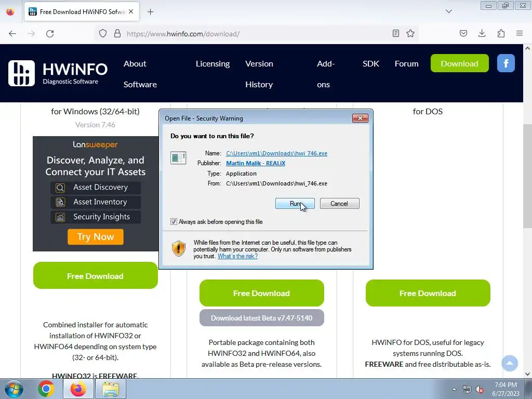The height and width of the screenshot is (399, 532).
Task: Click scrollbar down arrow
Action: pyautogui.click(x=527, y=374)
